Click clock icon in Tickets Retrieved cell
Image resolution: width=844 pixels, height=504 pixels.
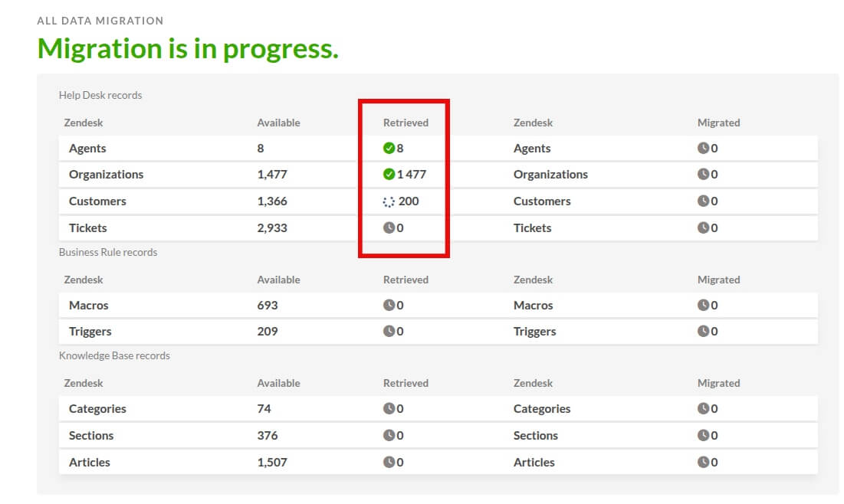click(389, 227)
